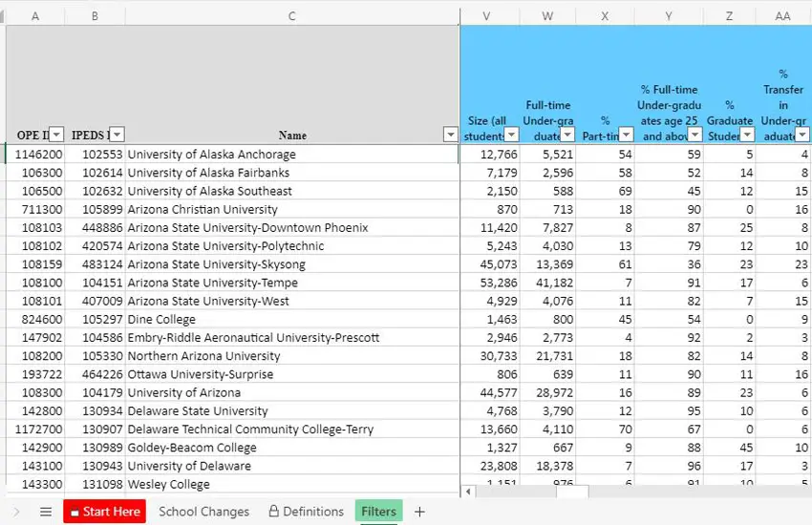Select column A header

point(35,16)
